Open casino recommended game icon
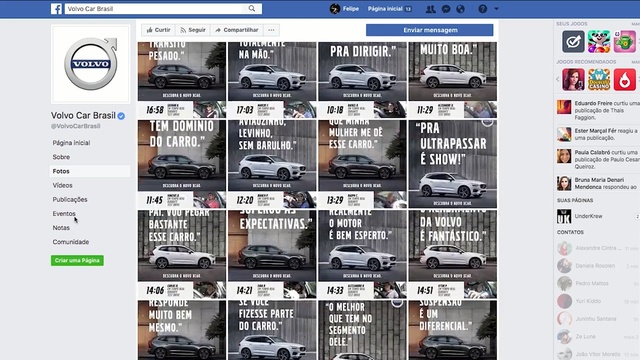Viewport: 640px width, 360px height. 599,79
